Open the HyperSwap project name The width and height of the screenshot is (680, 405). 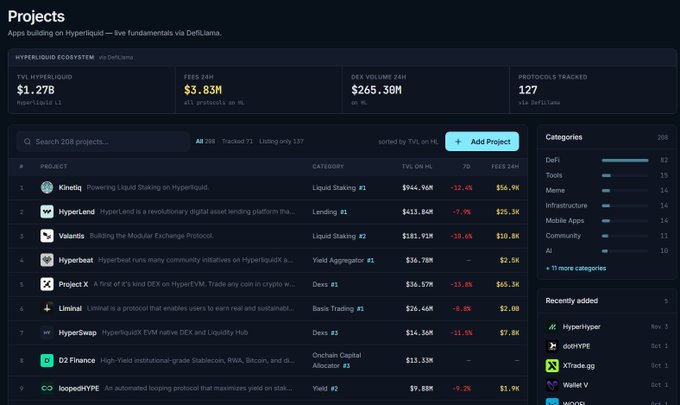point(78,333)
